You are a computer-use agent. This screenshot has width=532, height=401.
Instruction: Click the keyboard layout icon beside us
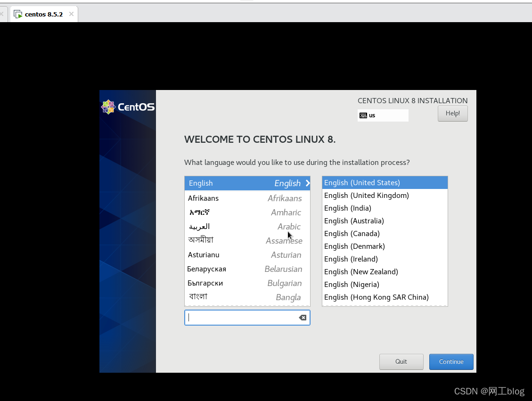pyautogui.click(x=363, y=115)
